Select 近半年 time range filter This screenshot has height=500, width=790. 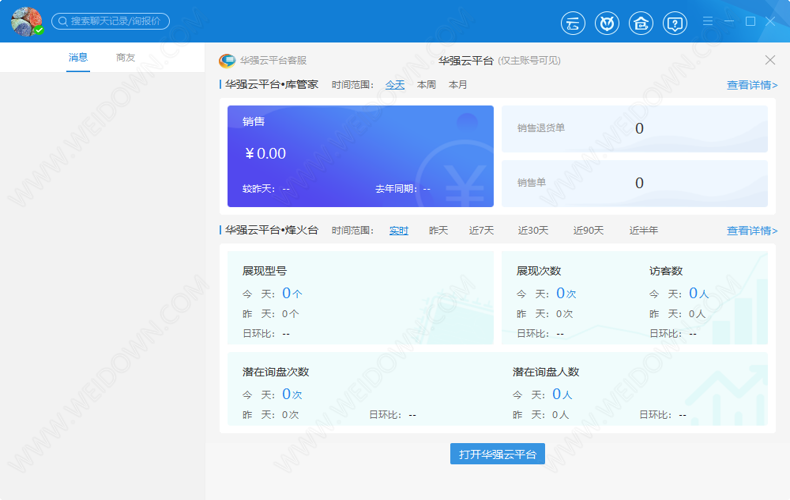coord(643,231)
